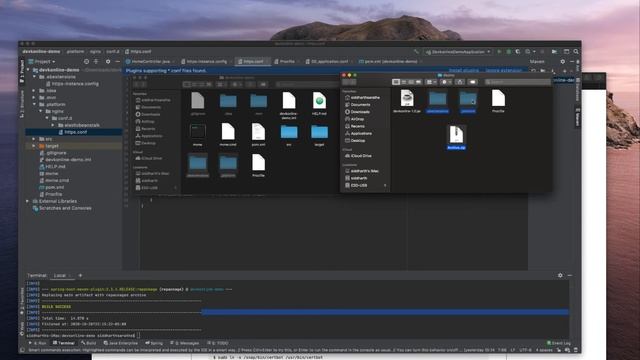Click Share icon in front Finder toolbar
This screenshot has width=640, height=360.
(460, 82)
